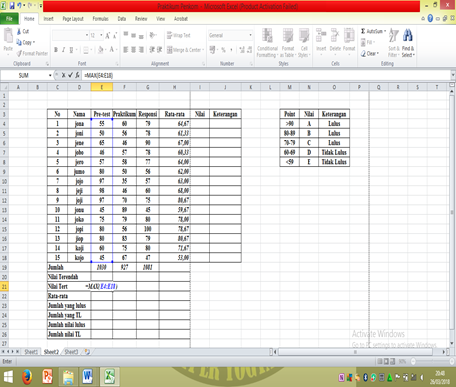Image resolution: width=456 pixels, height=387 pixels.
Task: Open the font name dropdown
Action: tap(87, 35)
